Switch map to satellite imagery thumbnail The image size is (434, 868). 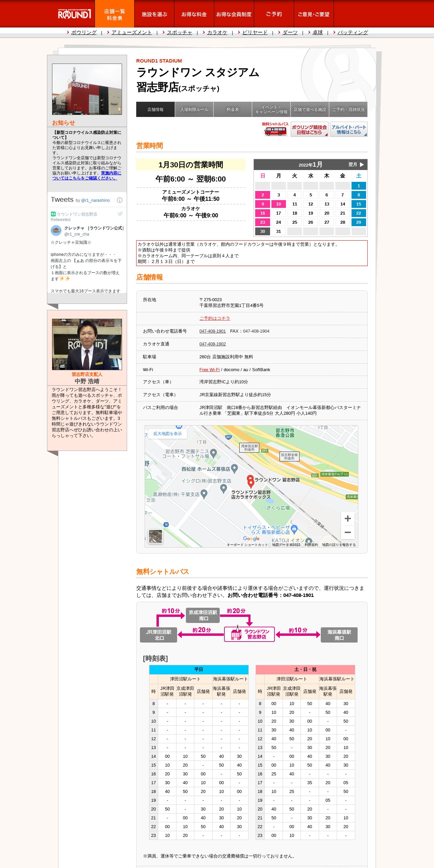[155, 536]
